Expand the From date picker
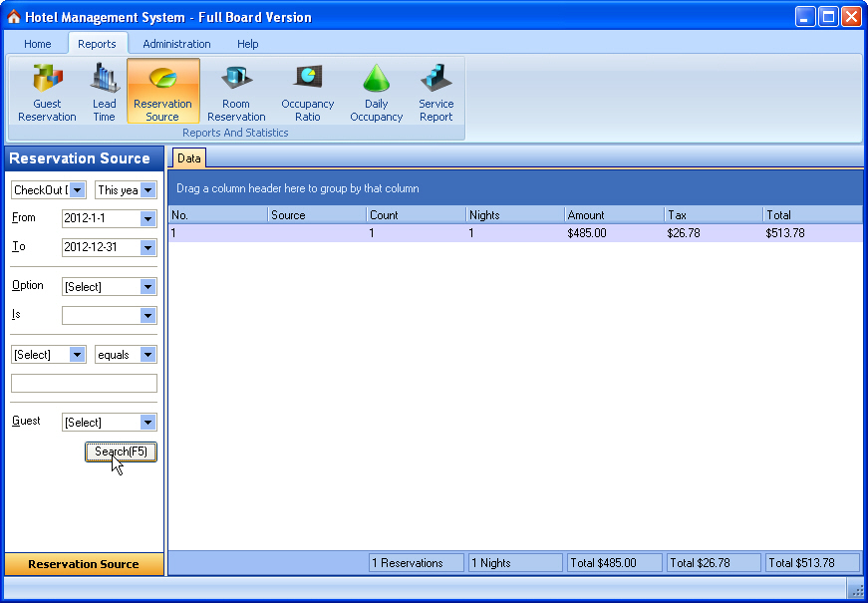 tap(148, 219)
